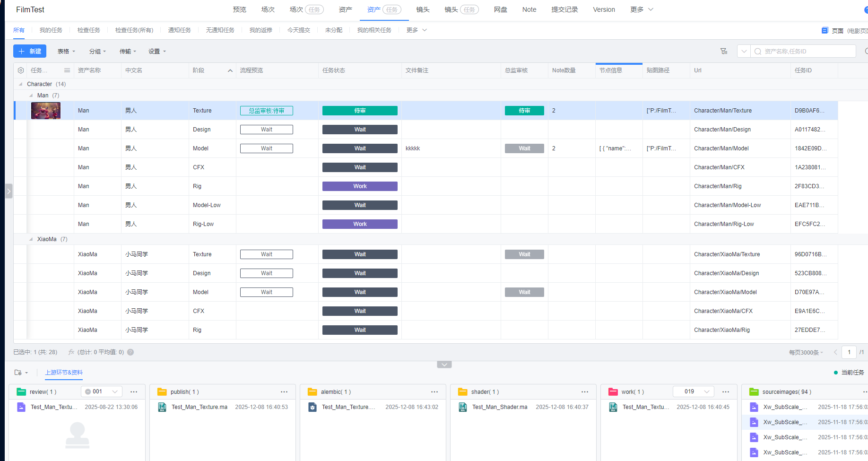Click the hamburger icon in the 任务 column header
This screenshot has width=868, height=461.
click(x=67, y=70)
